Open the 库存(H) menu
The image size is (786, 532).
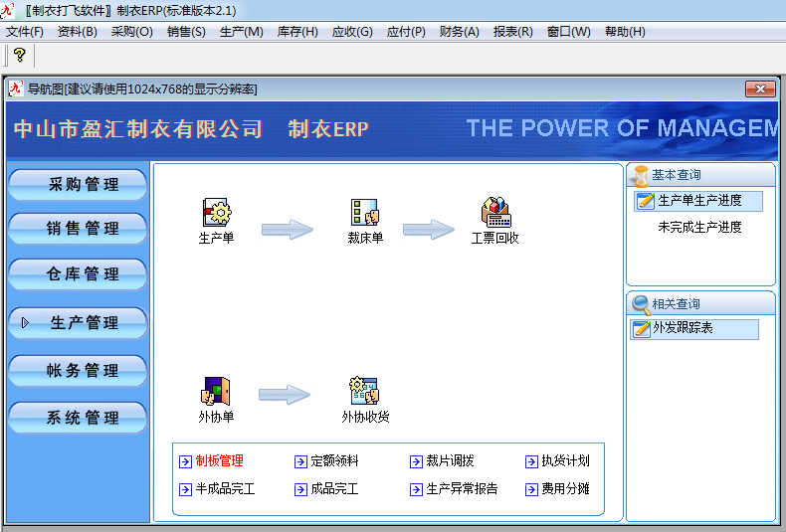297,32
